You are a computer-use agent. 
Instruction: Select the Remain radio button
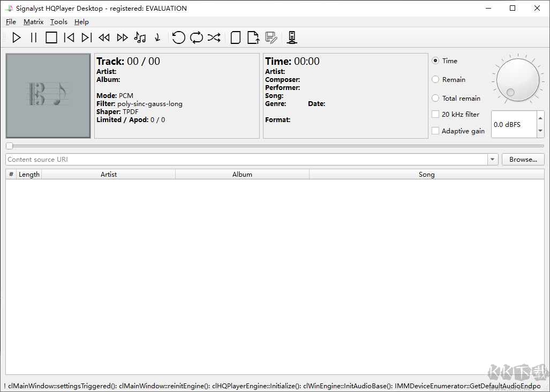[435, 80]
